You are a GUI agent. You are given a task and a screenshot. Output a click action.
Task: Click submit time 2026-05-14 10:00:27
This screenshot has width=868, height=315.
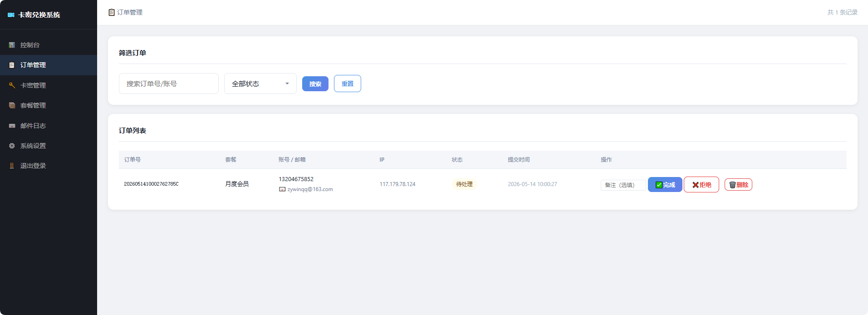click(x=532, y=184)
